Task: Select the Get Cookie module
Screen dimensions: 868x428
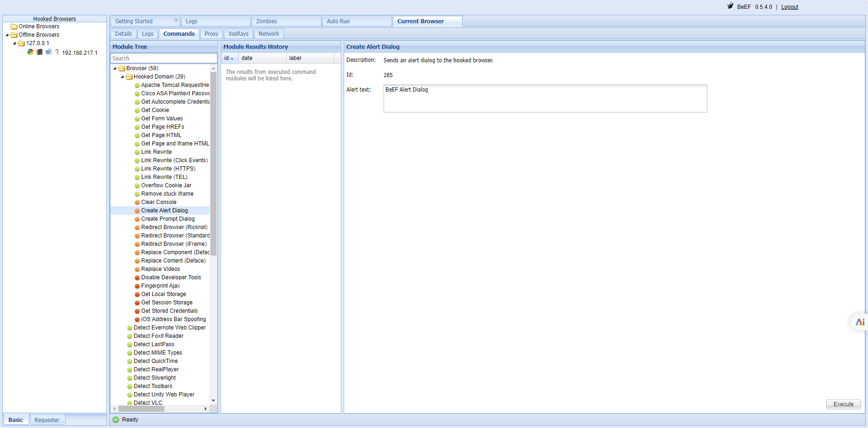Action: (155, 110)
